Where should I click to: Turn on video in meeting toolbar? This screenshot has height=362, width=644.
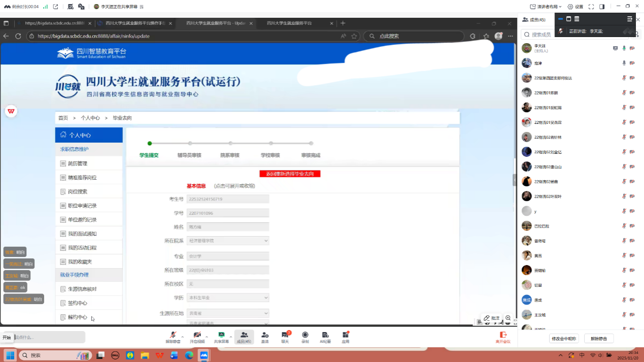point(197,337)
